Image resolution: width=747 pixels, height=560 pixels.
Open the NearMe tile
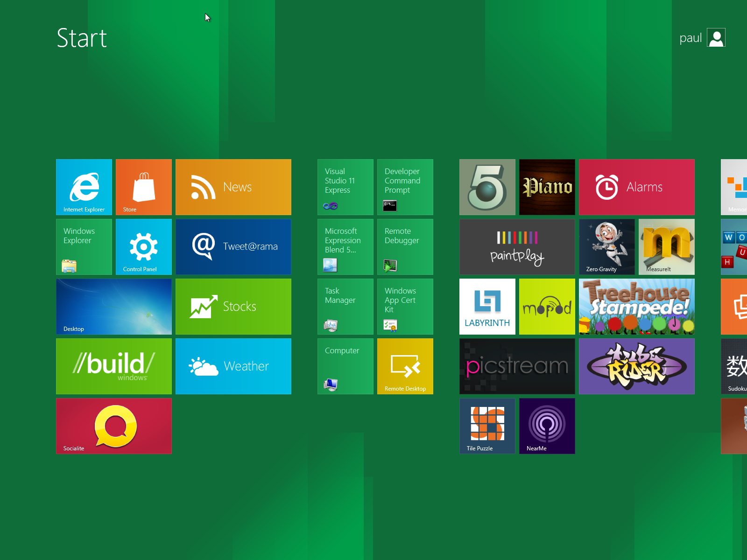click(547, 426)
